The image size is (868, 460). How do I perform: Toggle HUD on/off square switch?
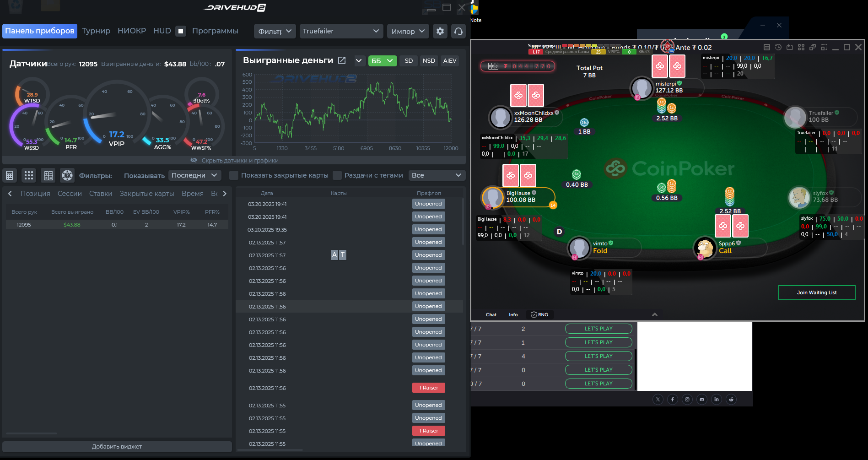point(181,31)
